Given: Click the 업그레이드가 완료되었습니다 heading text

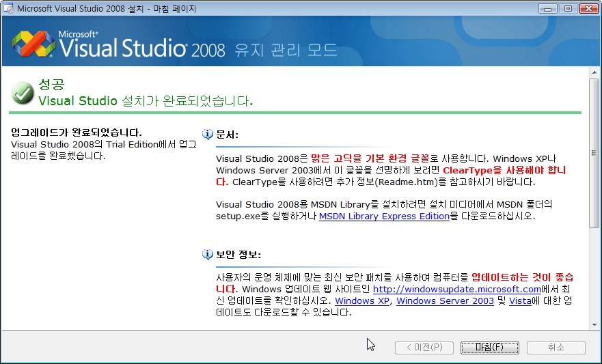Looking at the screenshot, I should tap(77, 132).
